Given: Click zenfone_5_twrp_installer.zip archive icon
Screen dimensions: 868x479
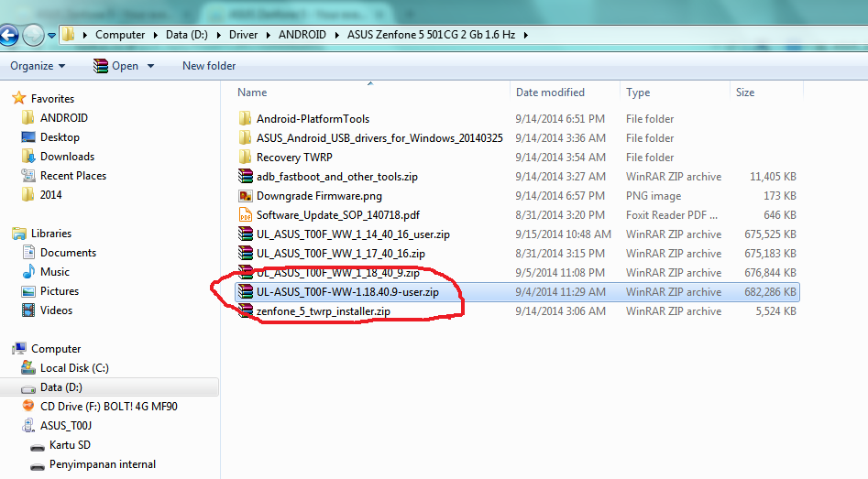Looking at the screenshot, I should coord(246,310).
